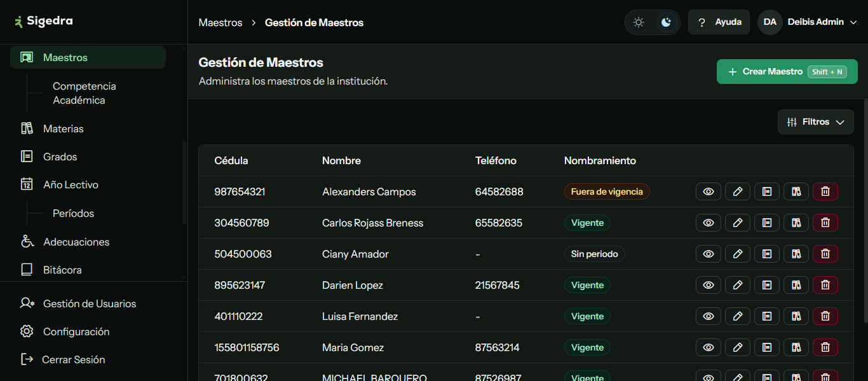Viewport: 868px width, 381px height.
Task: Click the Vigente badge for Darien Lopez
Action: click(x=587, y=285)
